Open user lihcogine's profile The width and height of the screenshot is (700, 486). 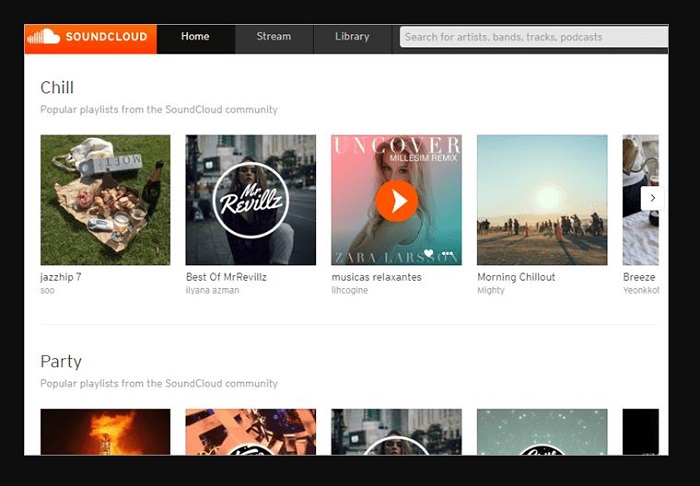(350, 291)
